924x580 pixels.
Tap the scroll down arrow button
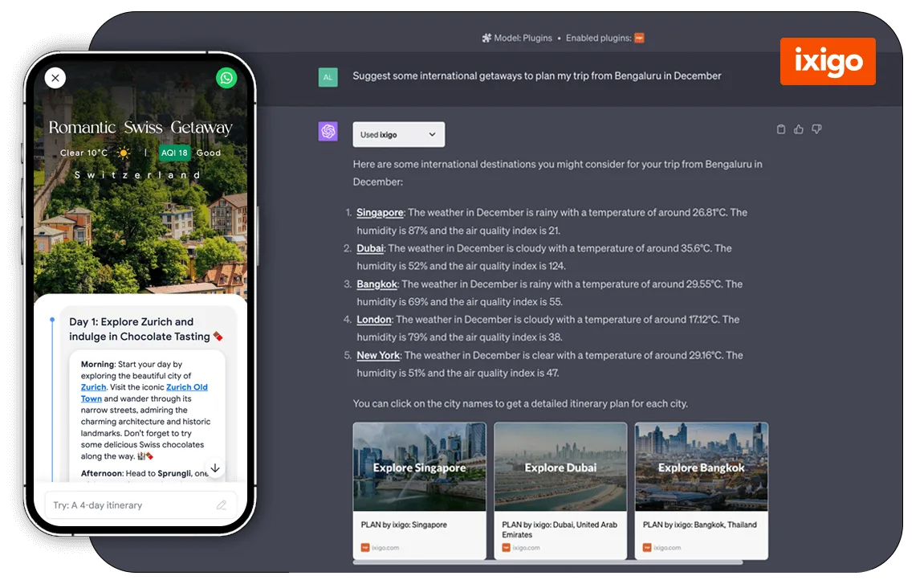(x=214, y=468)
